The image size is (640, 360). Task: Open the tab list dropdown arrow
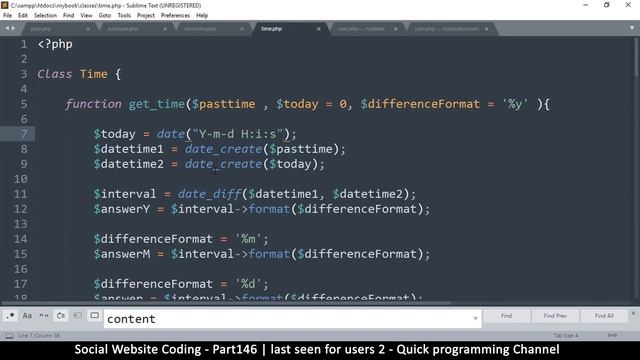(x=632, y=28)
